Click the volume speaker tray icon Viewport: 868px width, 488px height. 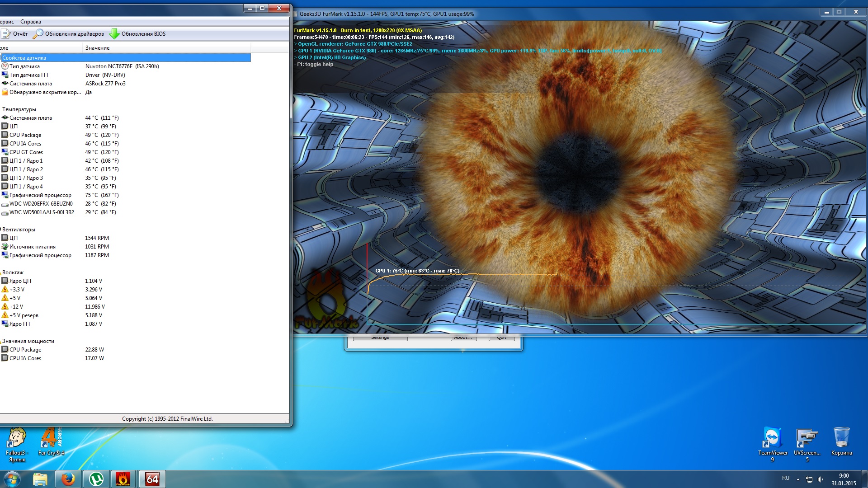[x=820, y=479]
